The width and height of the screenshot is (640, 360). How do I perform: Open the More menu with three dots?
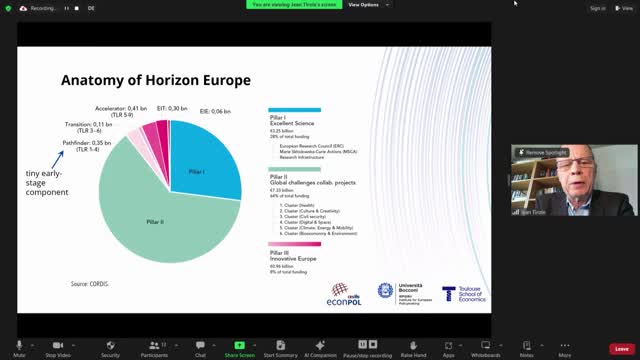[x=565, y=348]
